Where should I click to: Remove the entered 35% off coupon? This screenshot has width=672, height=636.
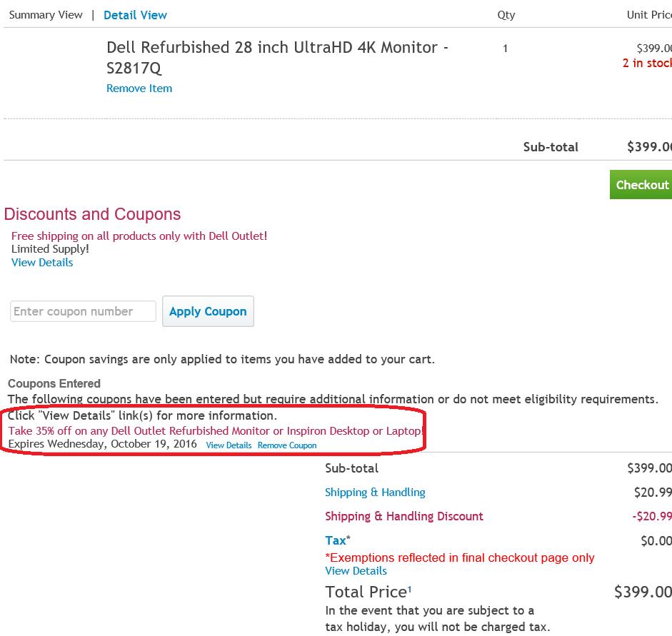[287, 445]
